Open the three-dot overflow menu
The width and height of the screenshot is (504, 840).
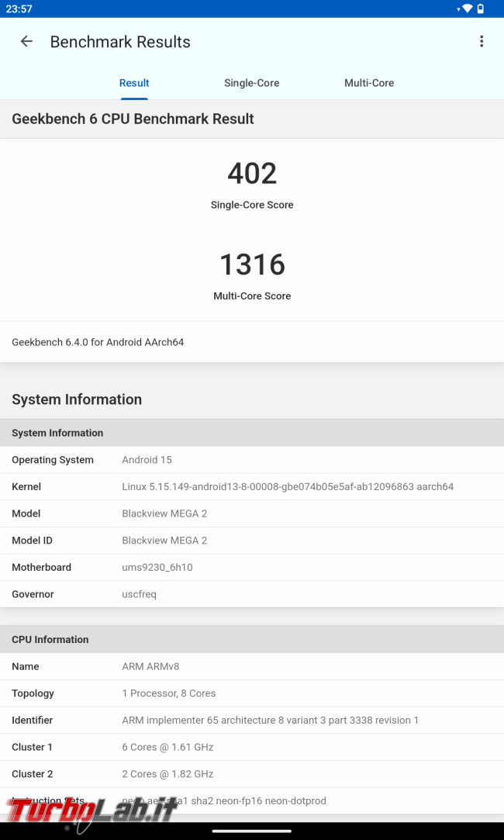click(x=482, y=41)
